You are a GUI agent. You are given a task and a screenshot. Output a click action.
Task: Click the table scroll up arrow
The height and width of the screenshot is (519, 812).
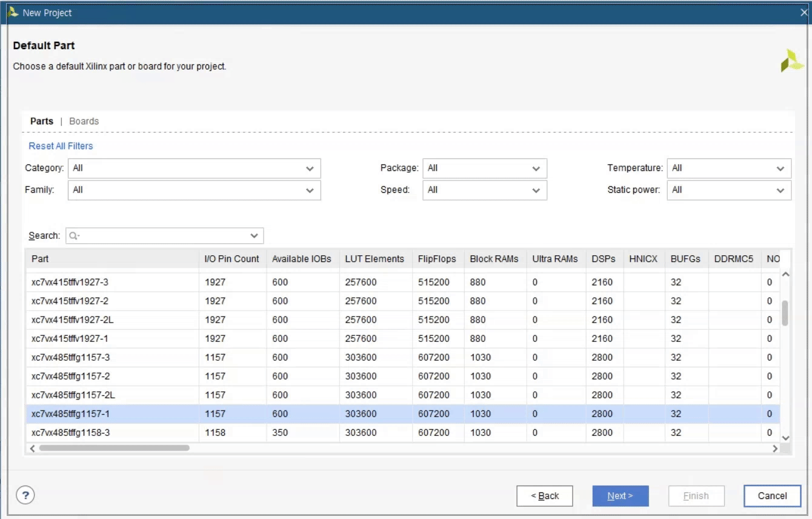tap(786, 275)
